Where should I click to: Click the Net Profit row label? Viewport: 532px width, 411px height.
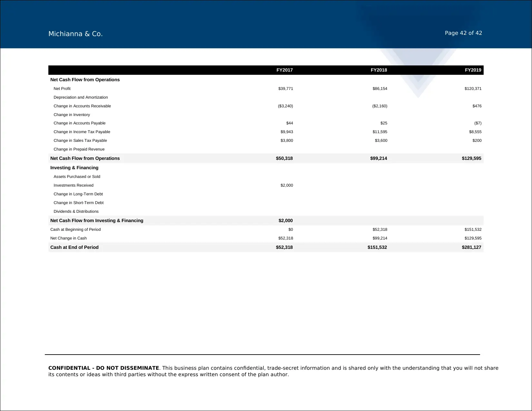point(62,89)
